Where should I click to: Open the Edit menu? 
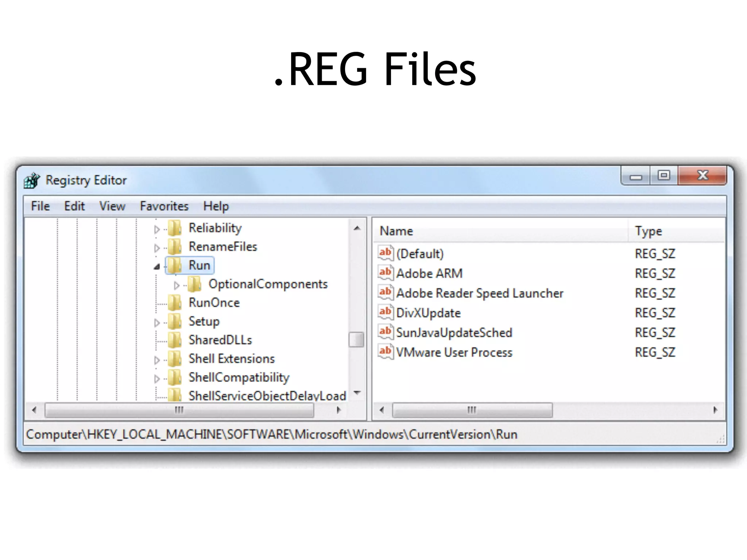74,206
